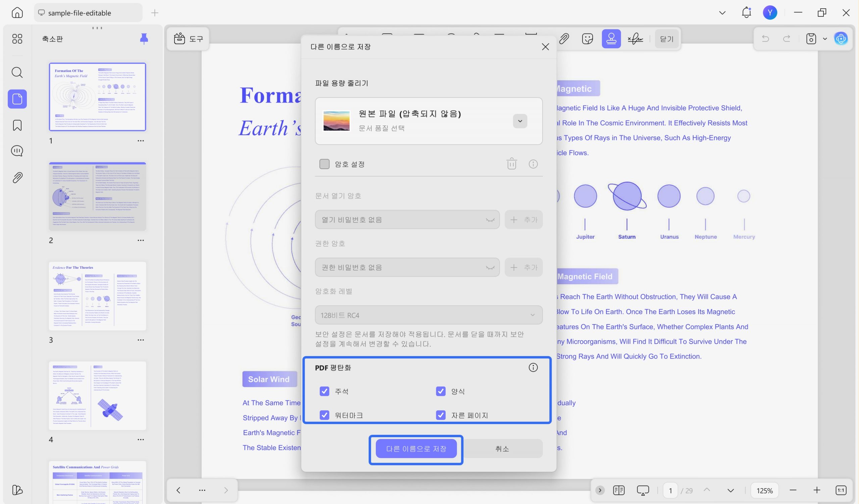Open more options for page 1
The height and width of the screenshot is (504, 859).
(x=141, y=140)
